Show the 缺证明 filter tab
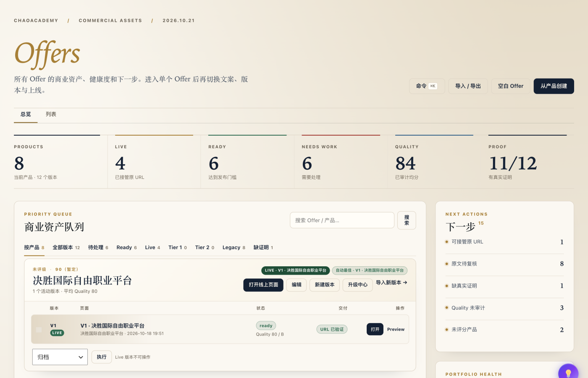The width and height of the screenshot is (588, 378). click(x=263, y=247)
